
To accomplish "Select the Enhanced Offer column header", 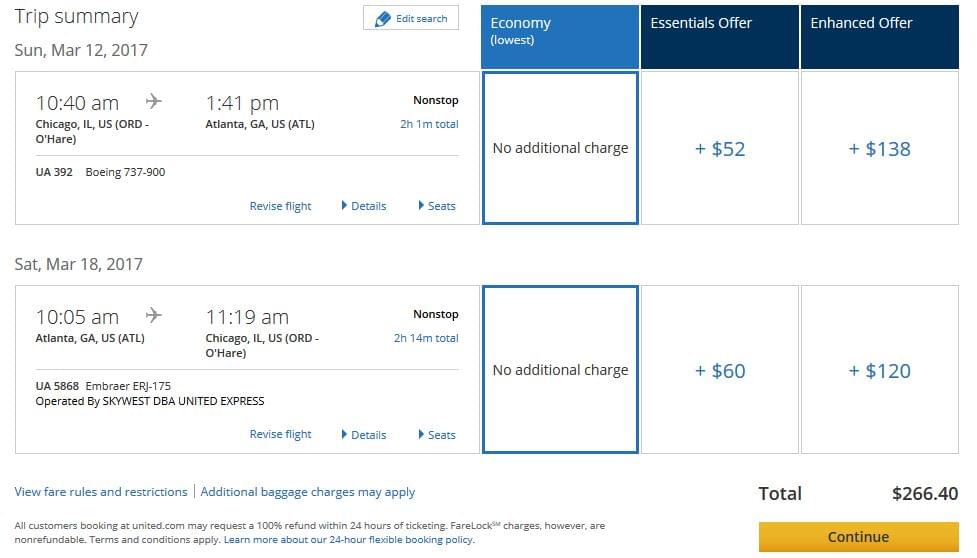I will [880, 37].
